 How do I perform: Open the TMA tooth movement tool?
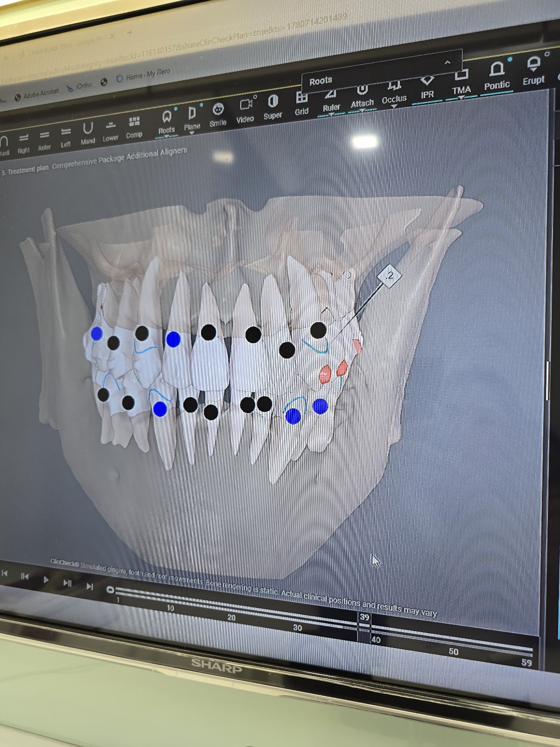pyautogui.click(x=461, y=83)
